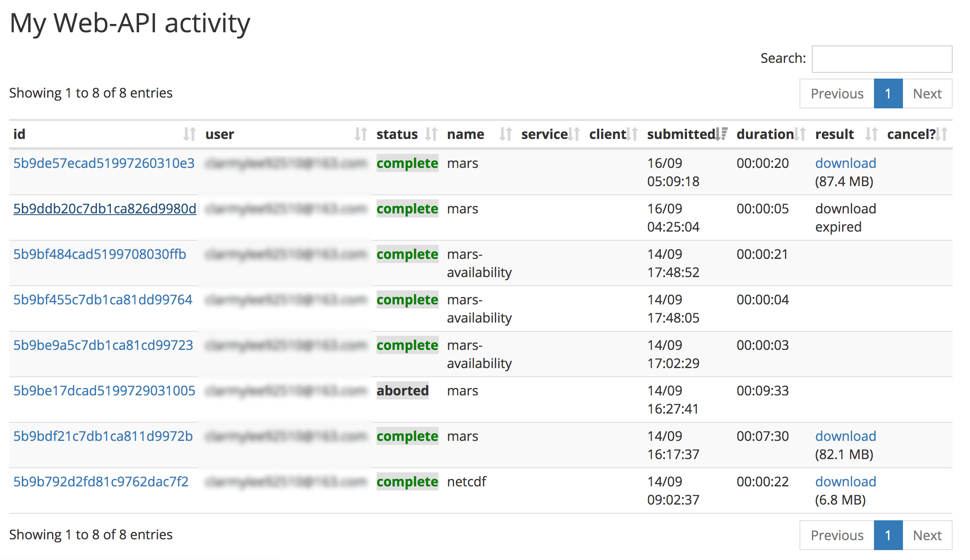The width and height of the screenshot is (970, 560).
Task: Toggle sort icon on status column
Action: click(431, 134)
